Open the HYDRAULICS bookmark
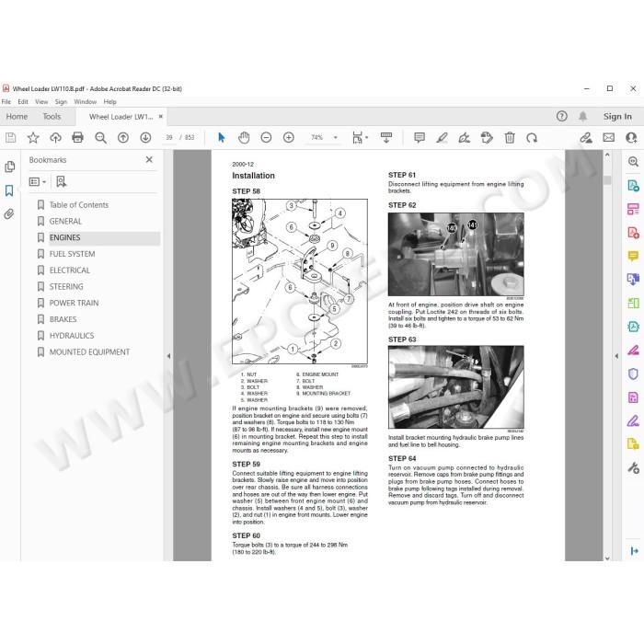644x644 pixels. tap(72, 336)
